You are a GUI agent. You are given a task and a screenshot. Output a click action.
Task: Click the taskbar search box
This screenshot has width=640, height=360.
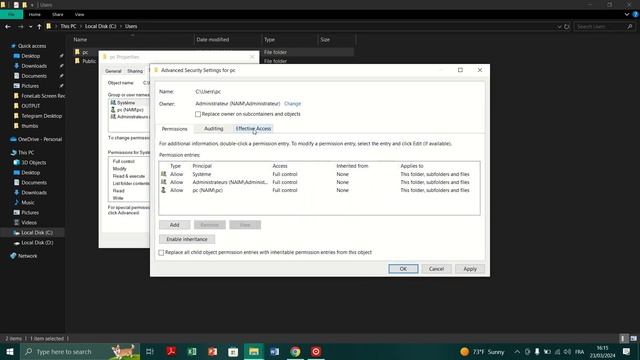[80, 351]
